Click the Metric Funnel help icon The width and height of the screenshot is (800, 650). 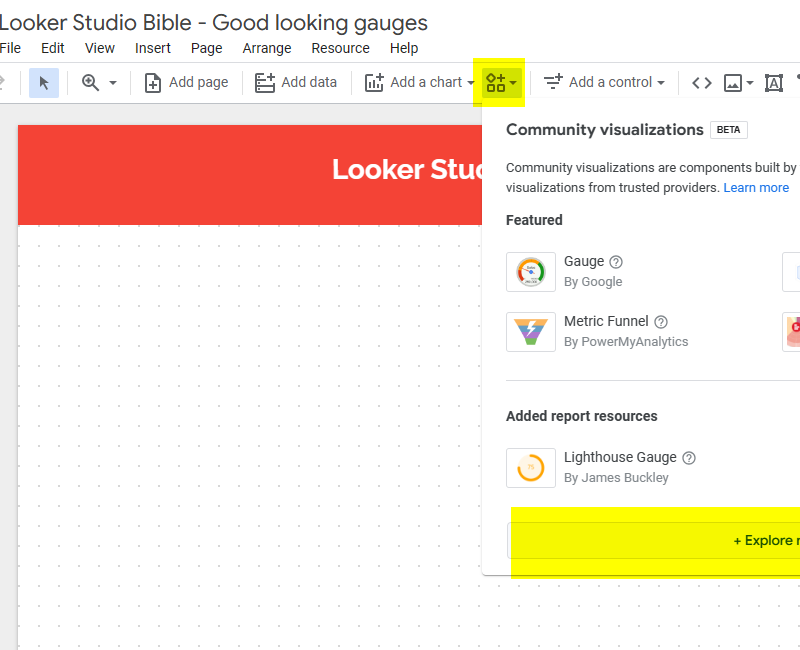tap(661, 322)
